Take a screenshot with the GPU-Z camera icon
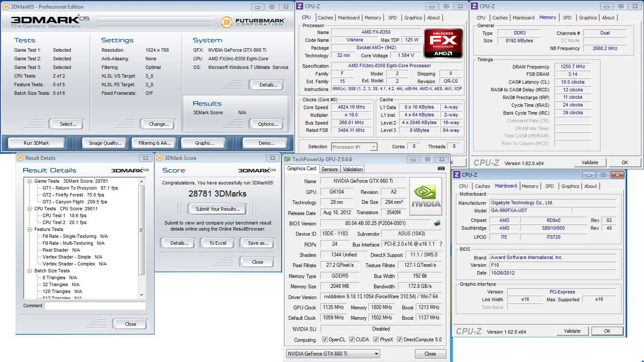 (x=441, y=169)
